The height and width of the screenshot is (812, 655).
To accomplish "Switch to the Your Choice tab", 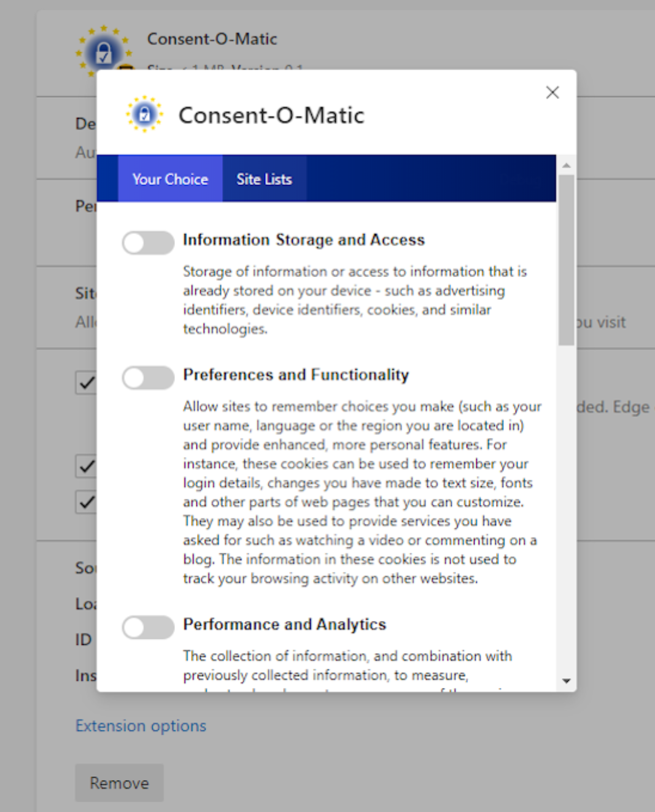I will pyautogui.click(x=170, y=179).
